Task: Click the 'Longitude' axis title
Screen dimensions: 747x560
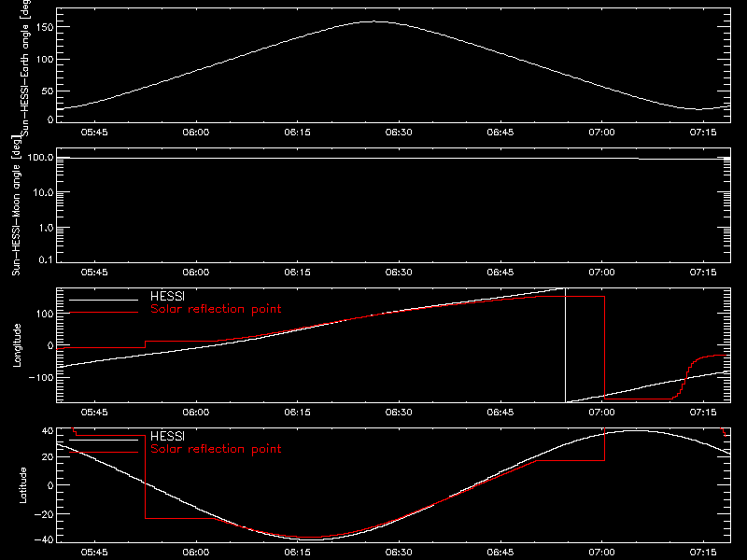Action: (17, 345)
